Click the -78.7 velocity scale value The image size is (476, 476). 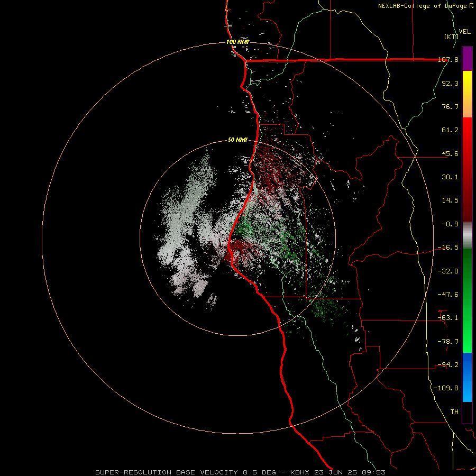[x=448, y=342]
